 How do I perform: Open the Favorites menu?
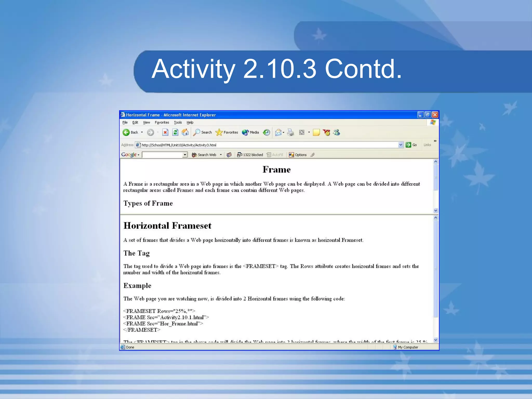tap(162, 122)
